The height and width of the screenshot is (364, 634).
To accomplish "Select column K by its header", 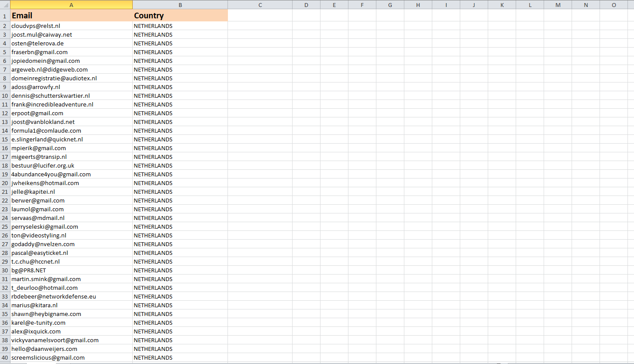I will tap(502, 4).
